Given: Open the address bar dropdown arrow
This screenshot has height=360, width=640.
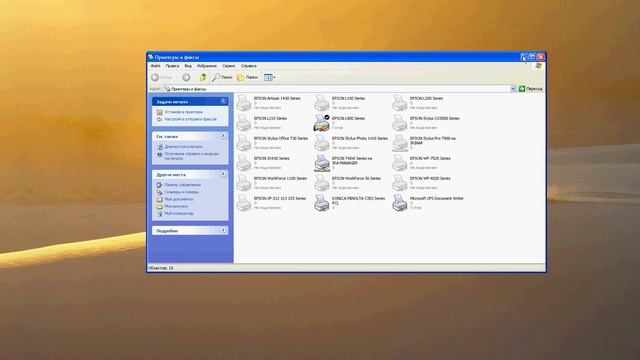Looking at the screenshot, I should (513, 89).
